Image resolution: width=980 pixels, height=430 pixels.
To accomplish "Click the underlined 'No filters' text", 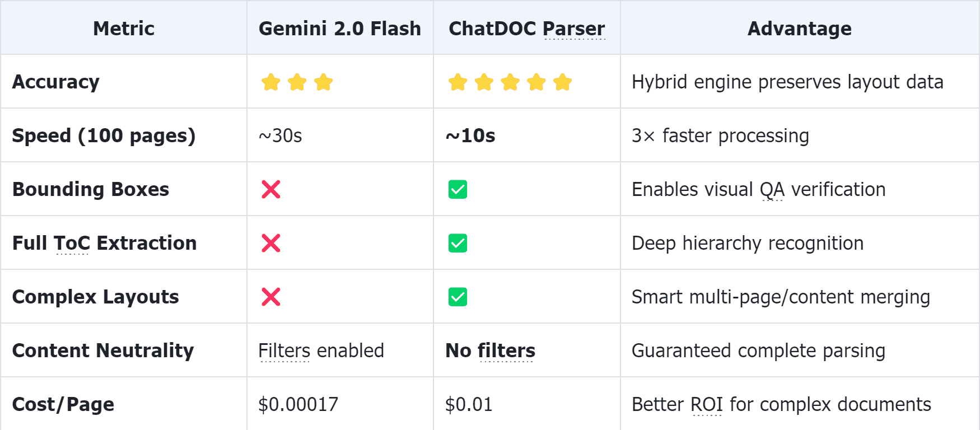I will [506, 351].
